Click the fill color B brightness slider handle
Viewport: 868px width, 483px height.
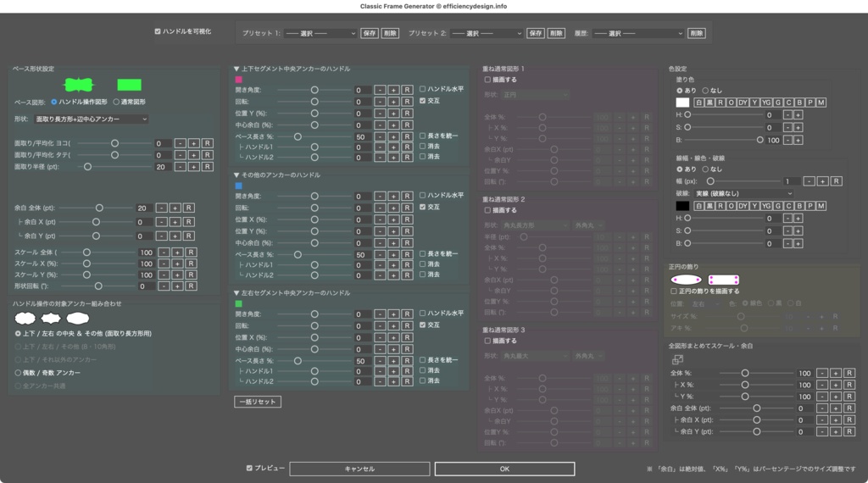click(759, 140)
